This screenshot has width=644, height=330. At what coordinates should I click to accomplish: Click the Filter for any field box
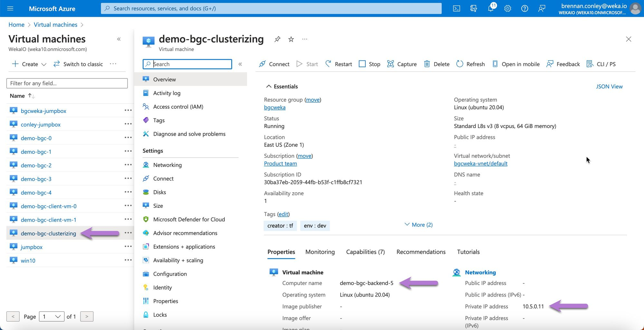pyautogui.click(x=67, y=83)
